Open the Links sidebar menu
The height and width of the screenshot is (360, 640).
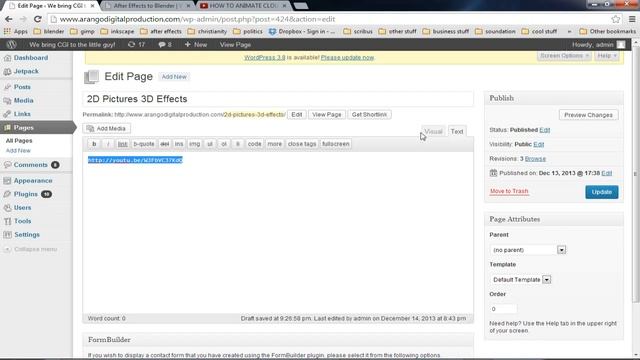pyautogui.click(x=22, y=114)
